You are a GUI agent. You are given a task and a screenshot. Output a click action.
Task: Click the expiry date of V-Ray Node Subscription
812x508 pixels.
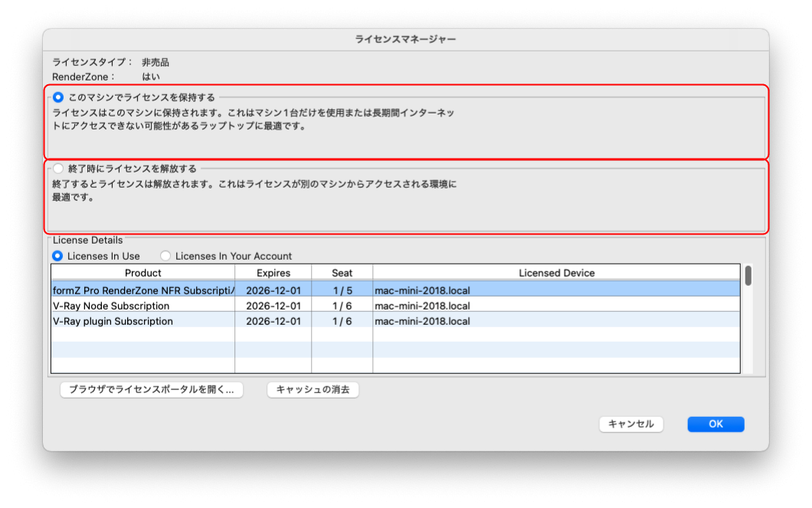pos(273,306)
